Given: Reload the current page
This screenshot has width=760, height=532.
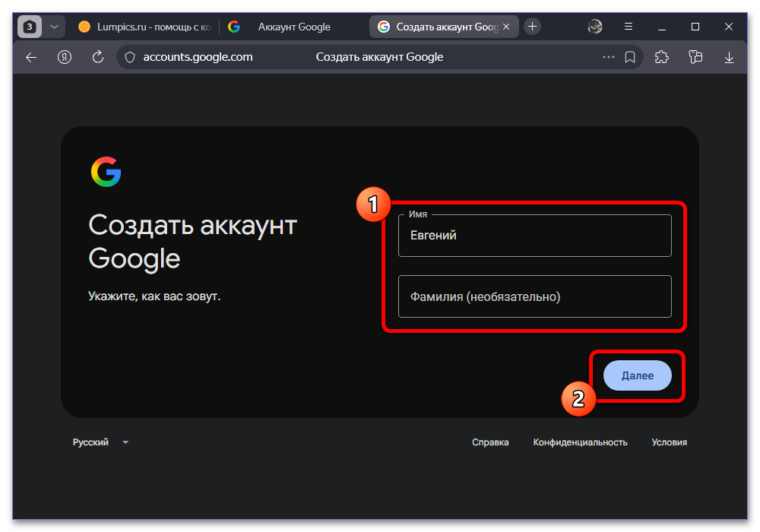Looking at the screenshot, I should (98, 57).
